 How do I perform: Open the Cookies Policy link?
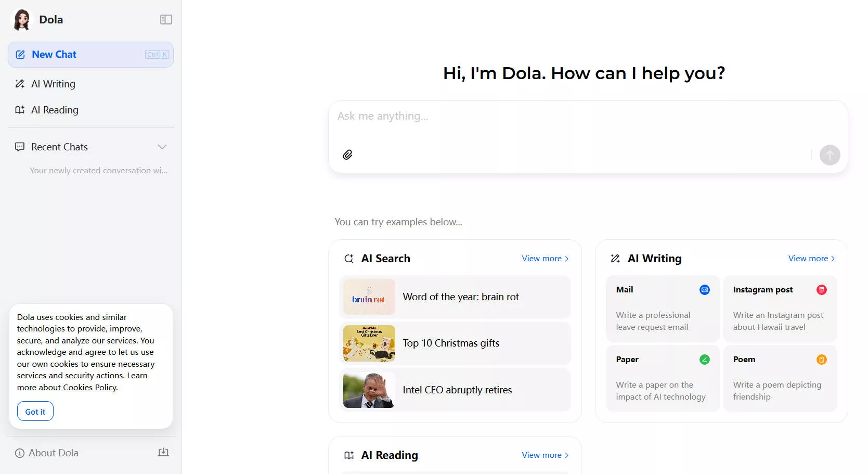pyautogui.click(x=89, y=387)
